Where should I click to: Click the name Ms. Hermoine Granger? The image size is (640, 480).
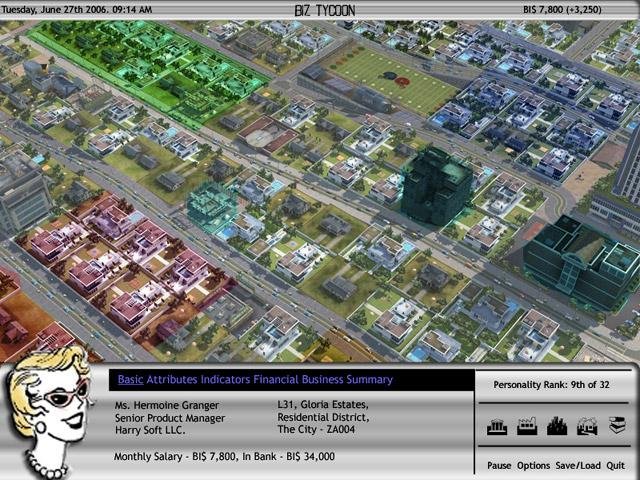(167, 405)
